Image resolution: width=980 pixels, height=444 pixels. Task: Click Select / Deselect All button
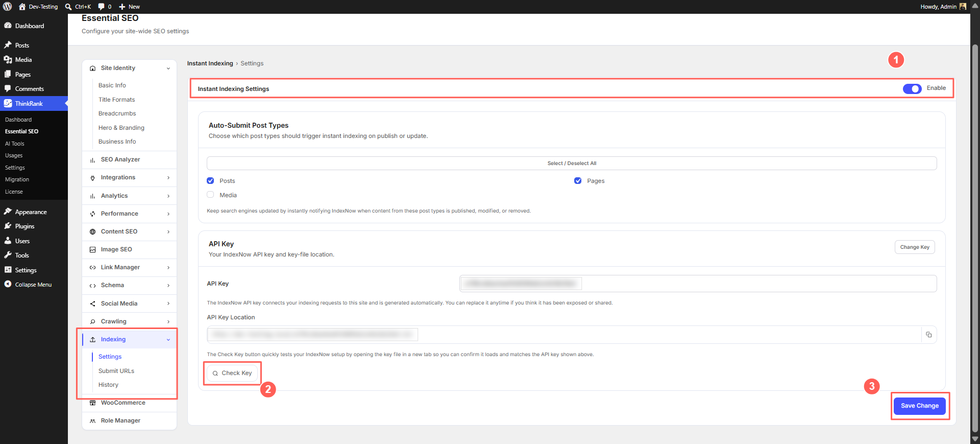[572, 163]
